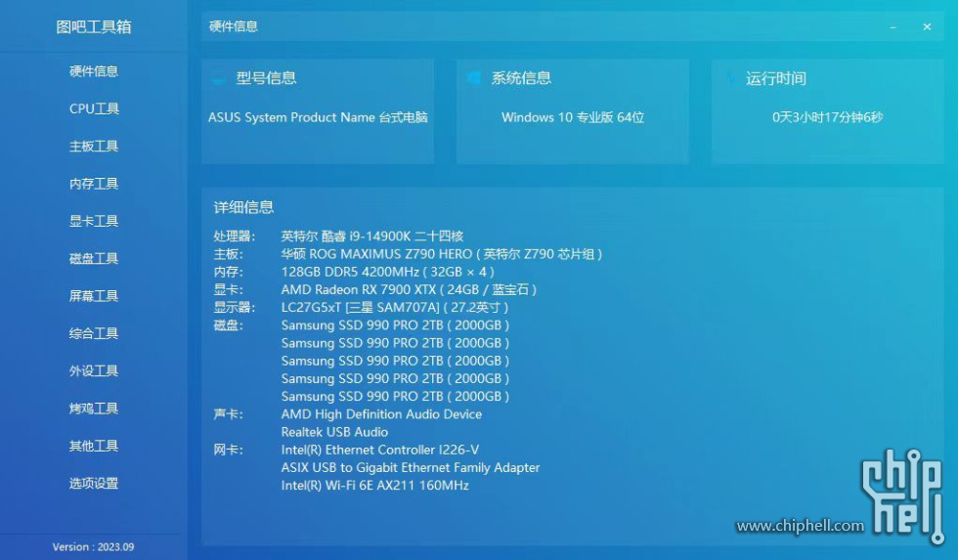
Task: Click ASUS System Product Name 台式电脑 text
Action: pyautogui.click(x=318, y=117)
